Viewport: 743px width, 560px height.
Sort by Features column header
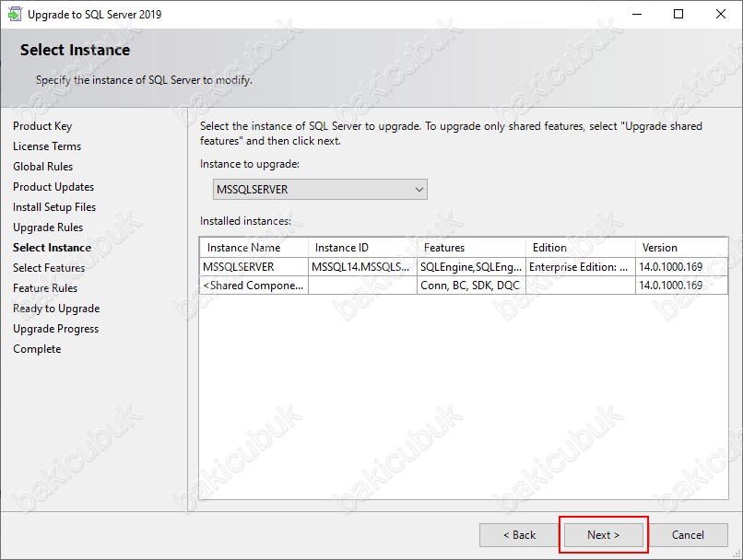coord(471,248)
